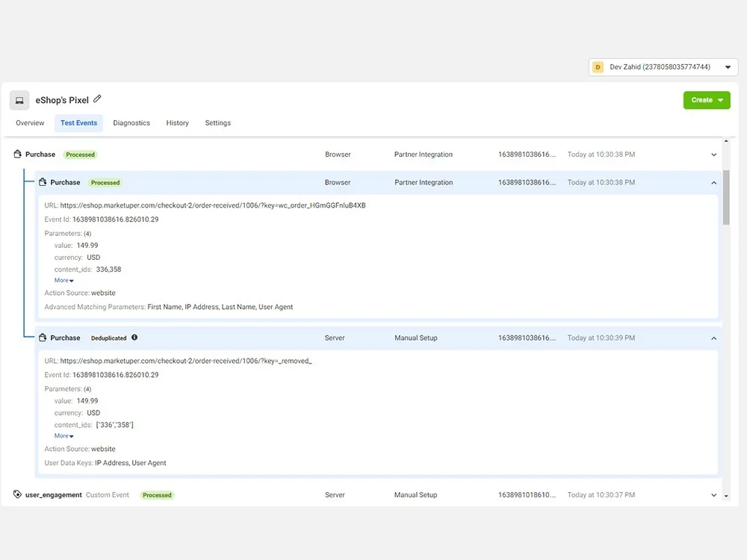Click the edit pencil next to eShop's Pixel
The image size is (747, 560).
97,99
